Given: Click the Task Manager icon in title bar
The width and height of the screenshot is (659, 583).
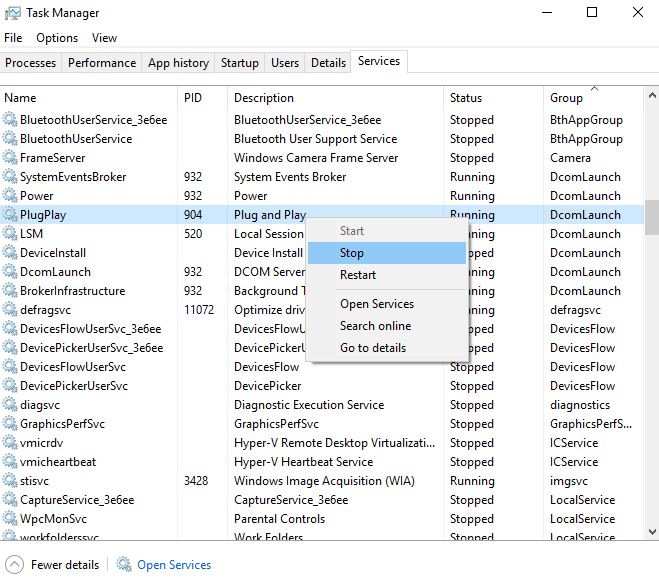Looking at the screenshot, I should point(12,13).
